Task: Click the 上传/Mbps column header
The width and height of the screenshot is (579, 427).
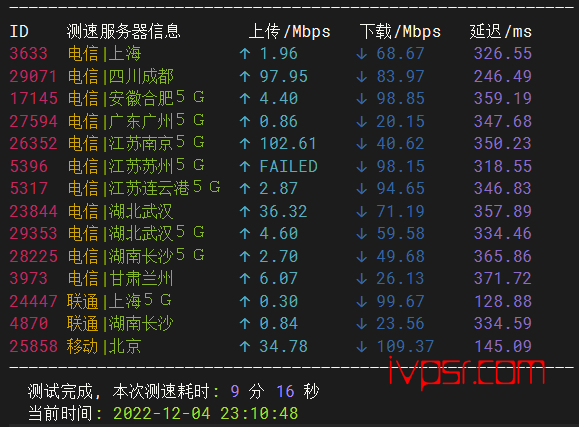Action: point(290,31)
